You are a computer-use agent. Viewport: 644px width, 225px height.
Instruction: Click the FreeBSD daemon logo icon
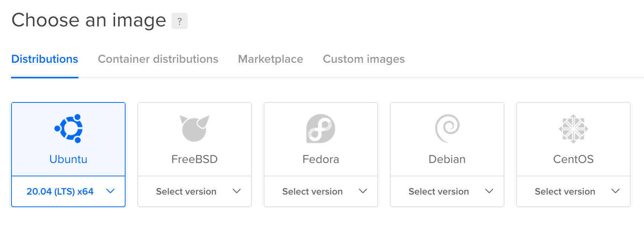click(x=195, y=128)
